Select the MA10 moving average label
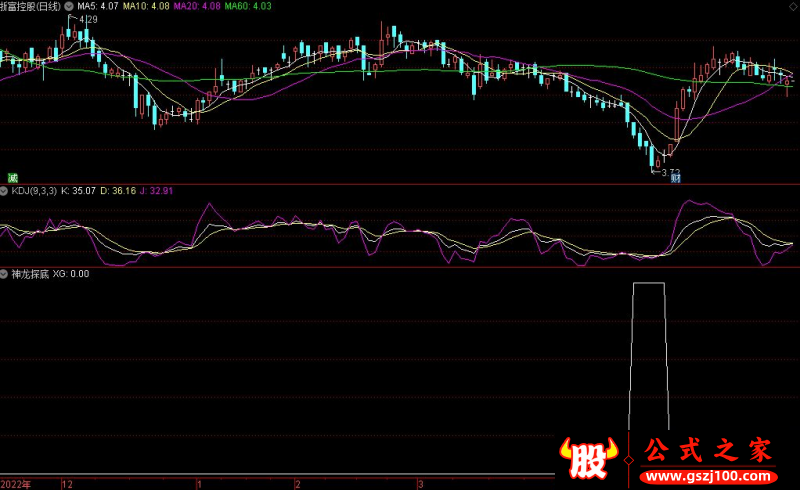This screenshot has width=800, height=490. pos(147,5)
